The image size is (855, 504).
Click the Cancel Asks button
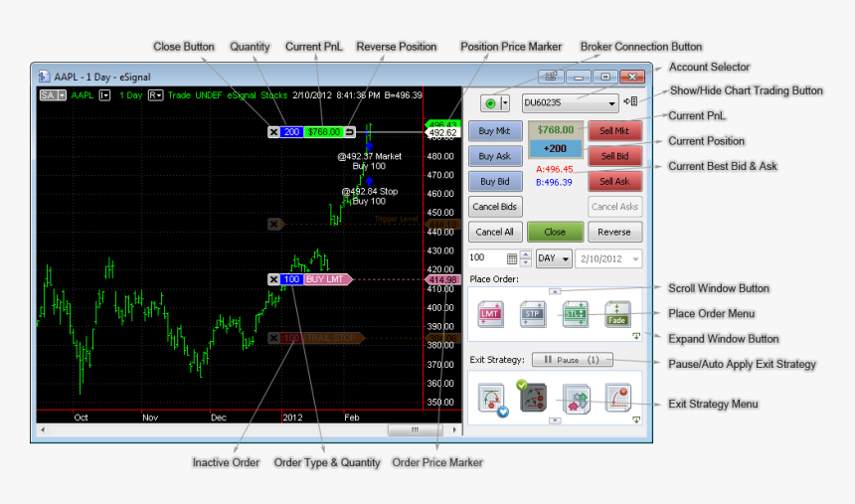[614, 207]
